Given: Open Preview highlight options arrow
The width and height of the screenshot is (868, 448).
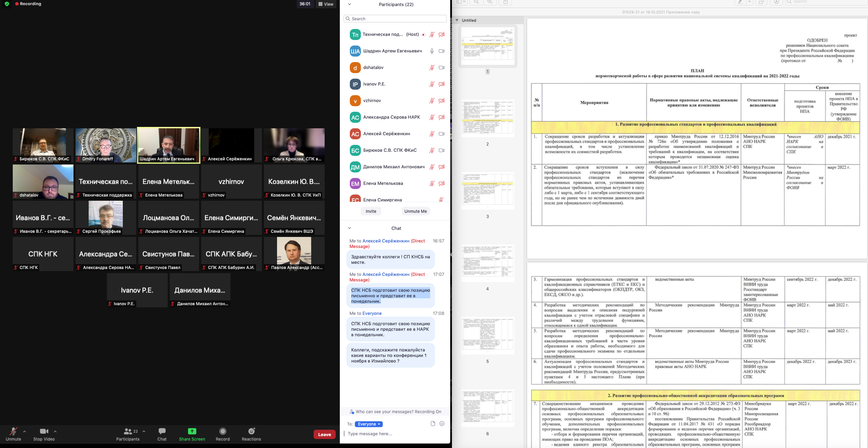Looking at the screenshot, I should [x=749, y=2].
